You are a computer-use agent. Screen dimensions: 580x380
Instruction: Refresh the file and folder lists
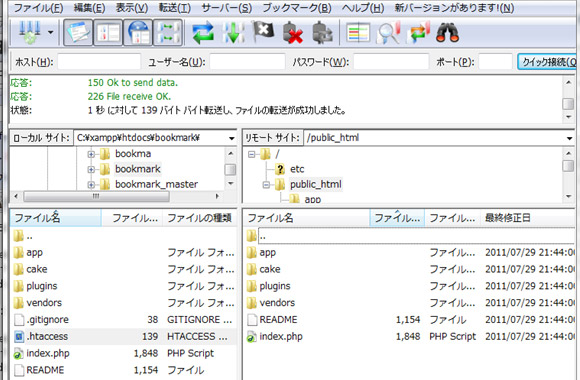click(x=203, y=33)
